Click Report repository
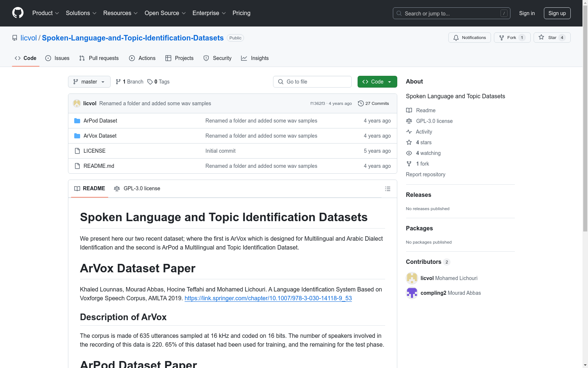This screenshot has height=368, width=588. 426,174
